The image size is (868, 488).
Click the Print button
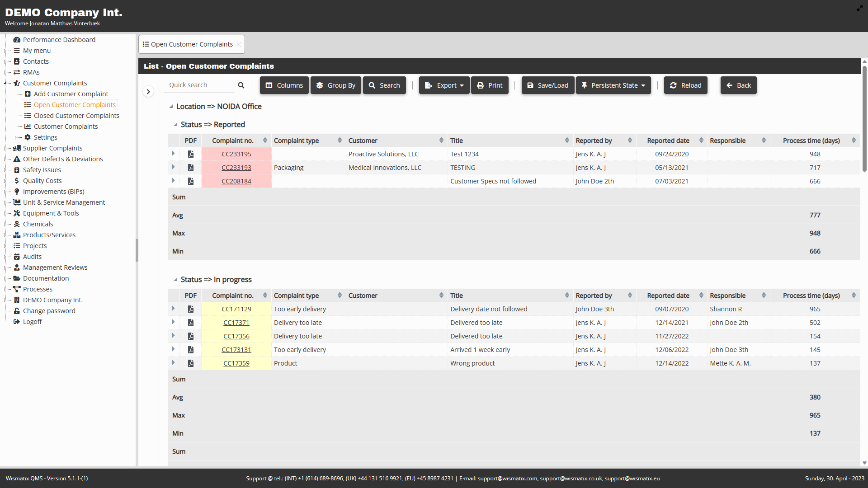tap(490, 85)
